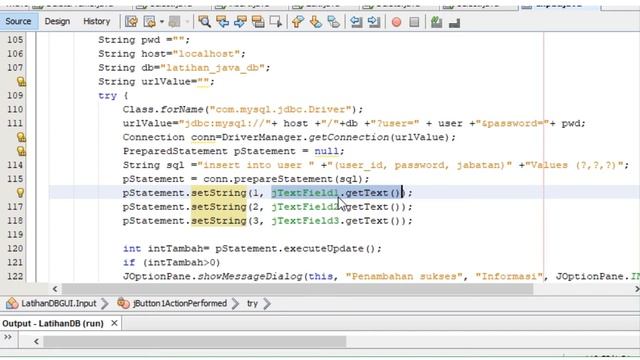Screen dimensions: 640x360
Task: Switch to the Design view
Action: [57, 21]
